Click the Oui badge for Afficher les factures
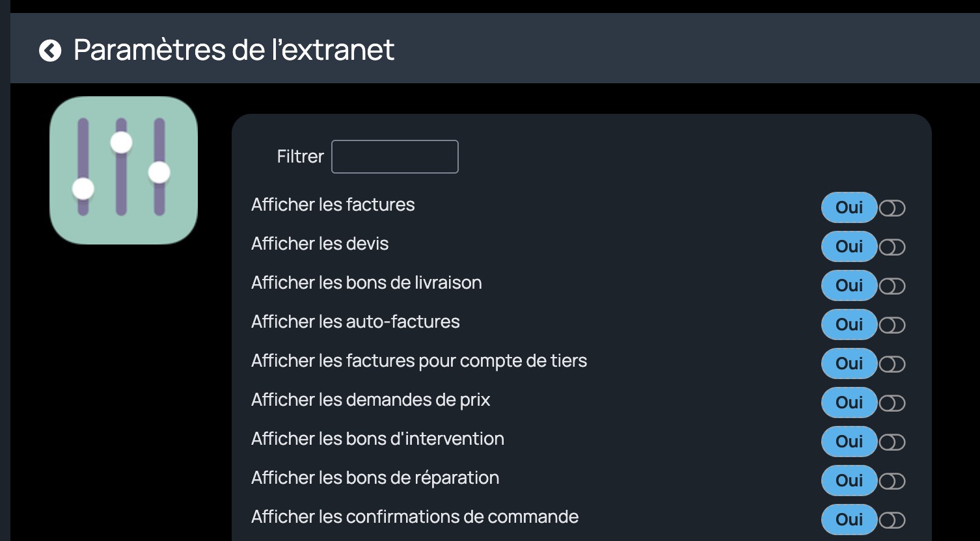The height and width of the screenshot is (541, 980). (849, 207)
